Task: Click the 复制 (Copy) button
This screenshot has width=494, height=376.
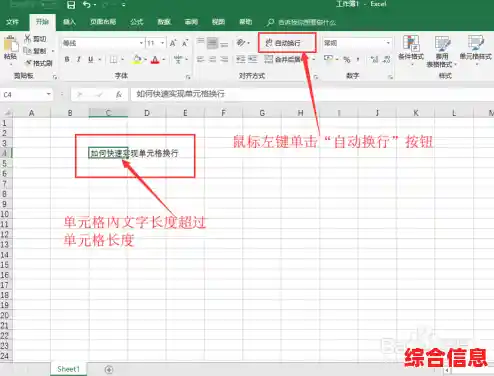Action: pos(35,51)
